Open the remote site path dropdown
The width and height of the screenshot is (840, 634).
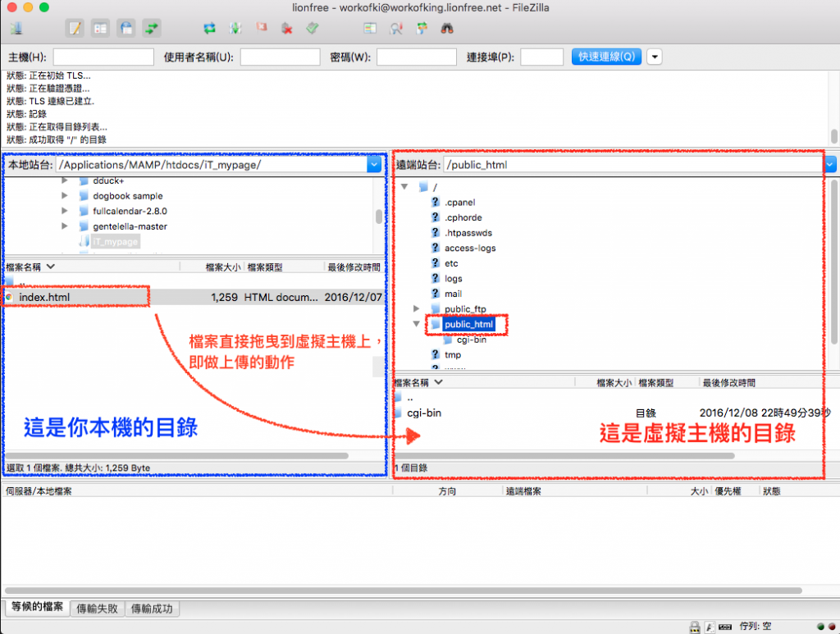pos(831,164)
